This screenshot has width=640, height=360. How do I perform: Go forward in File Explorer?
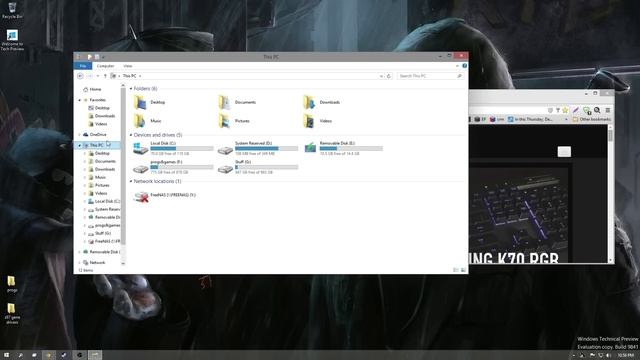point(89,76)
